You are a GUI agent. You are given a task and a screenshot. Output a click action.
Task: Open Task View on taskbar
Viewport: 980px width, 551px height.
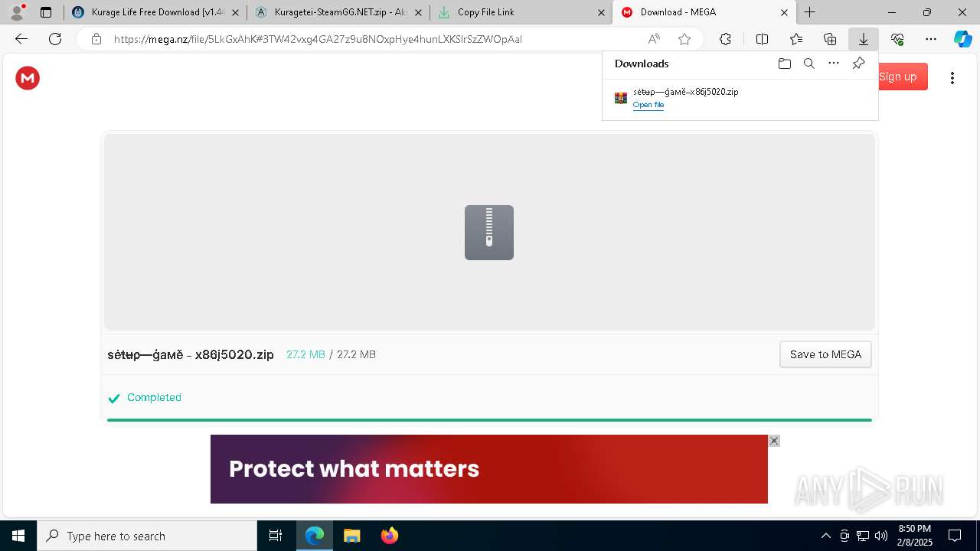click(x=276, y=536)
